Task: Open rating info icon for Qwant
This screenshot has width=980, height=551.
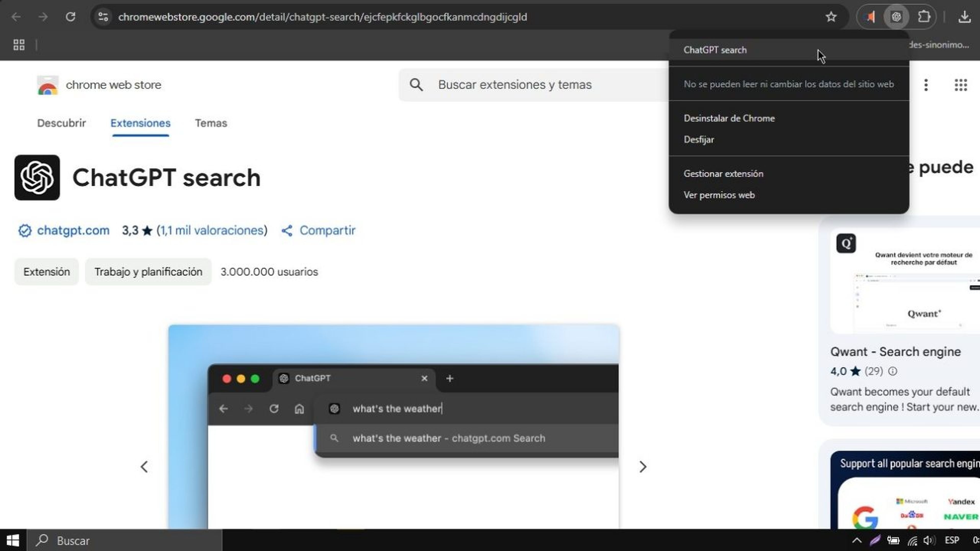Action: 892,371
